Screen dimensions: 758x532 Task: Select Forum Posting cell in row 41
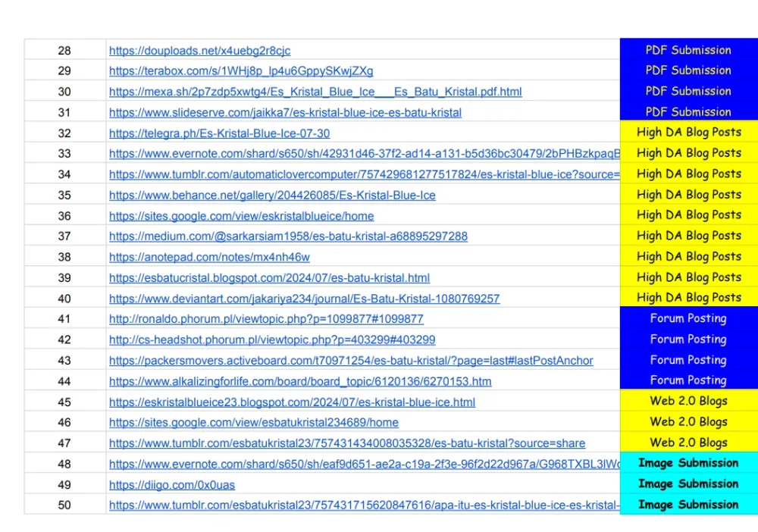tap(689, 318)
